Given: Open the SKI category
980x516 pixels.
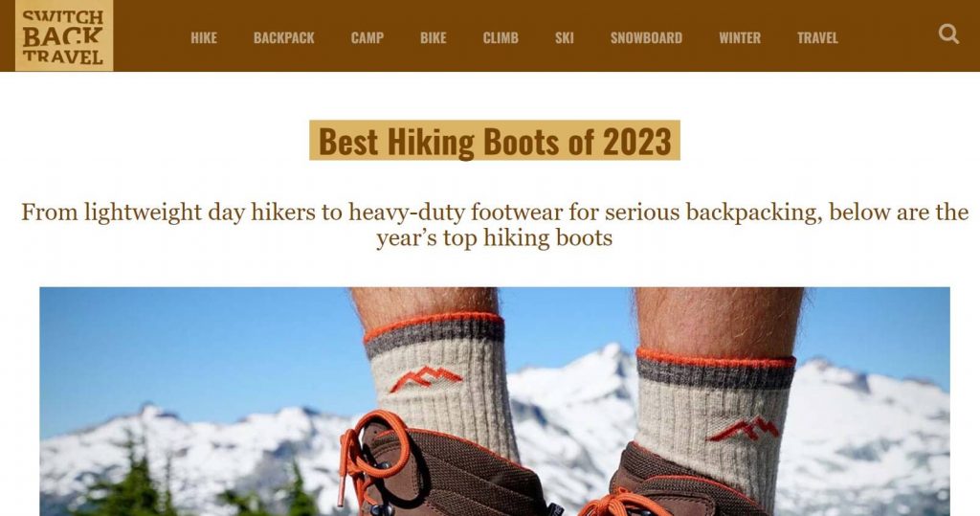Looking at the screenshot, I should 565,37.
